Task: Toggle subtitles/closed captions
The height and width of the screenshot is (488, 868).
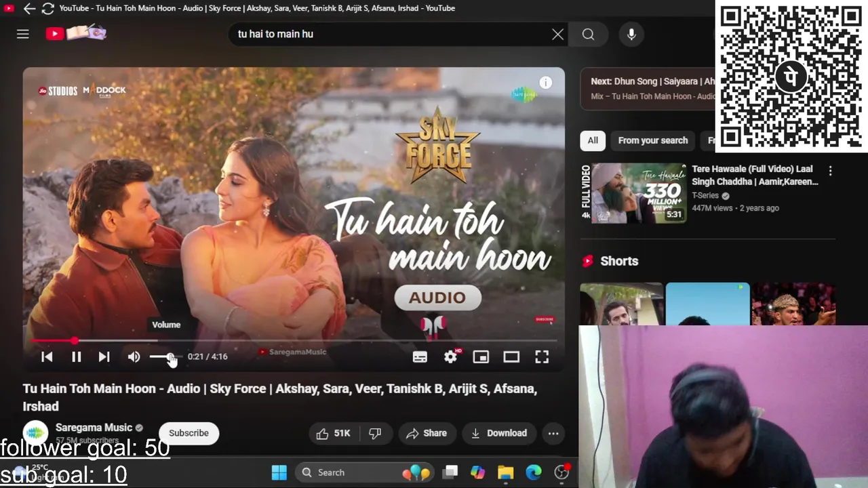Action: coord(420,357)
